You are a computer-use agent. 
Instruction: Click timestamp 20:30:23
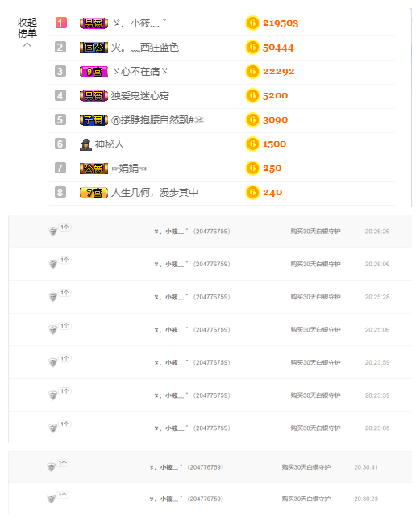(366, 499)
